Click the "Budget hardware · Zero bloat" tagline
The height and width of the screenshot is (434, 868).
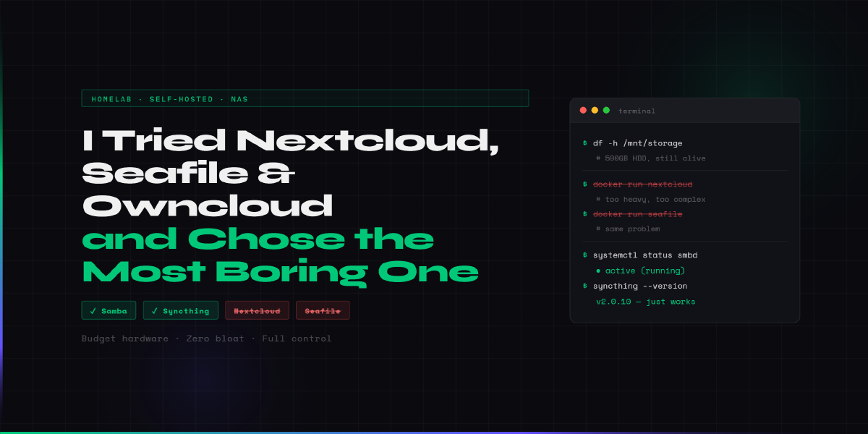[206, 339]
